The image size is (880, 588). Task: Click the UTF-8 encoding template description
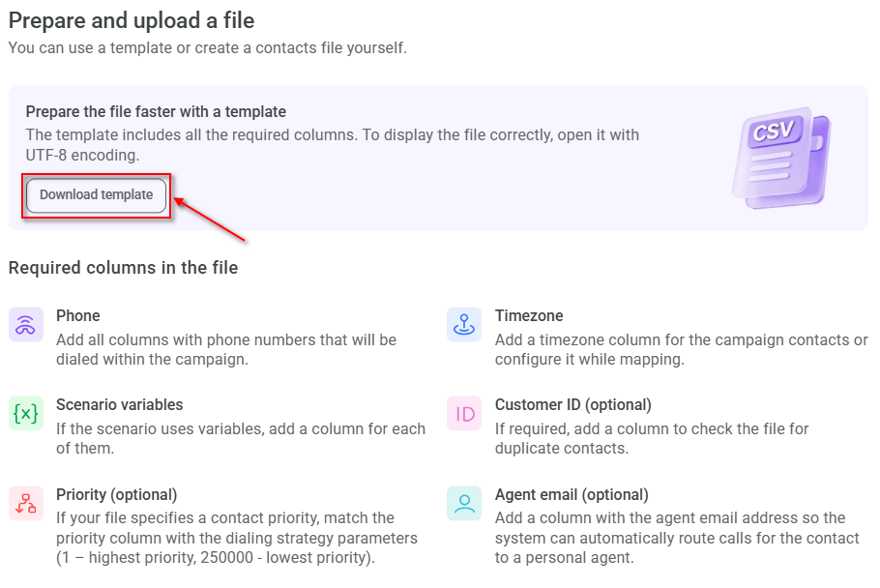tap(333, 145)
